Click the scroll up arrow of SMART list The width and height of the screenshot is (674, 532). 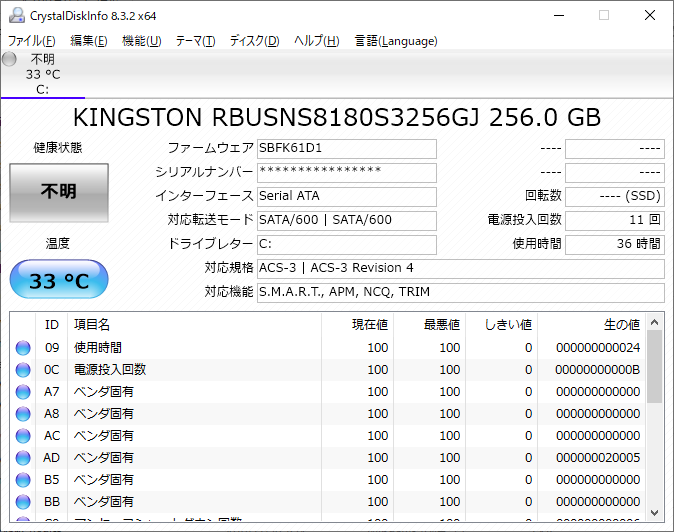(x=655, y=322)
